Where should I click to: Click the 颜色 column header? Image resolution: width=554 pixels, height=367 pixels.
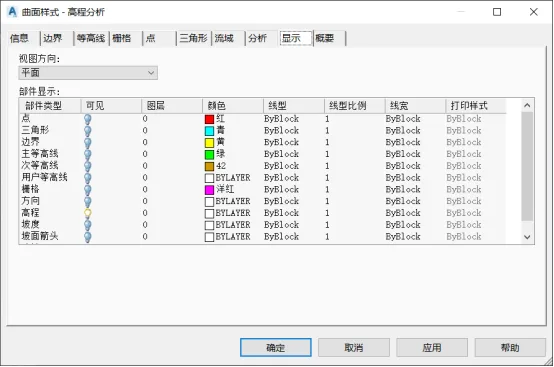coord(233,106)
